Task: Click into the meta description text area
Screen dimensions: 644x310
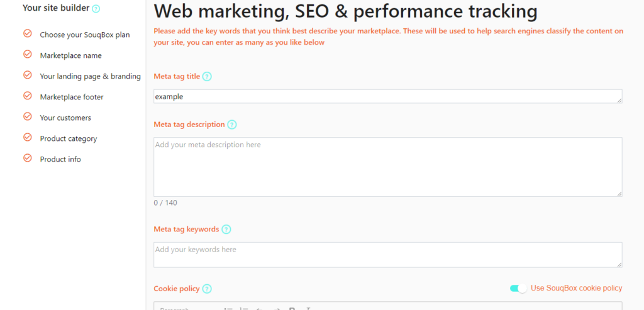Action: point(387,167)
